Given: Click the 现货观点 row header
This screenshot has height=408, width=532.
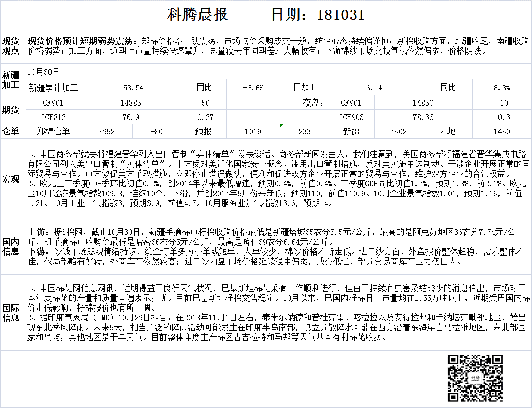Looking at the screenshot, I should click(x=11, y=46).
